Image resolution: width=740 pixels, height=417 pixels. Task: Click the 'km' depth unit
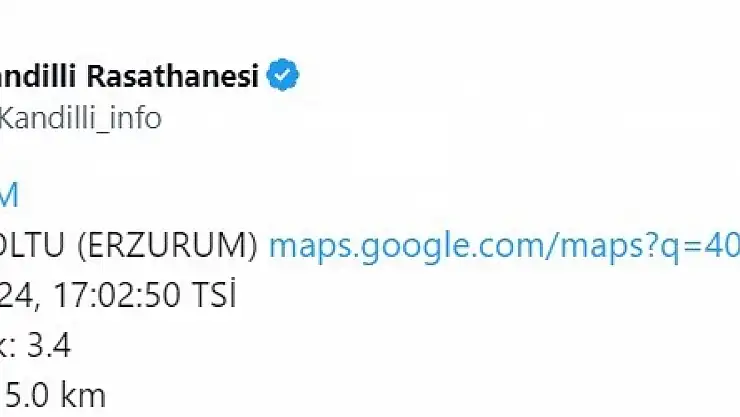84,395
